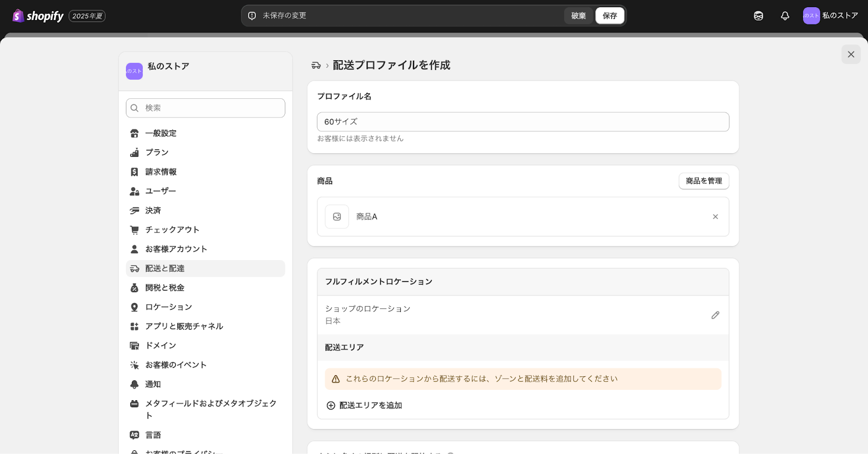868x454 pixels.
Task: Open アプリと販売チャネル settings
Action: click(x=206, y=326)
